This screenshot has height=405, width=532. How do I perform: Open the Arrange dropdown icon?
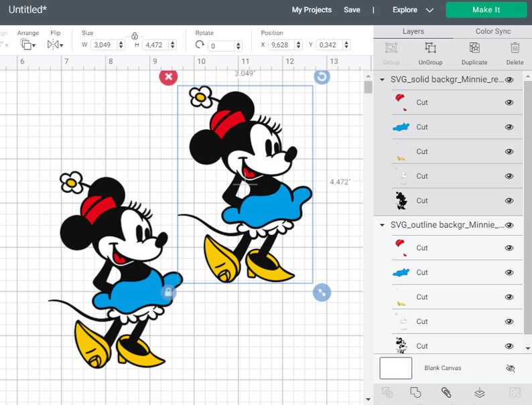click(x=27, y=44)
